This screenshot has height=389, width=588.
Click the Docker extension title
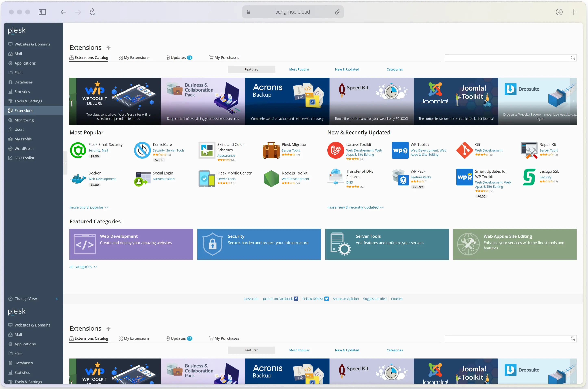point(94,173)
